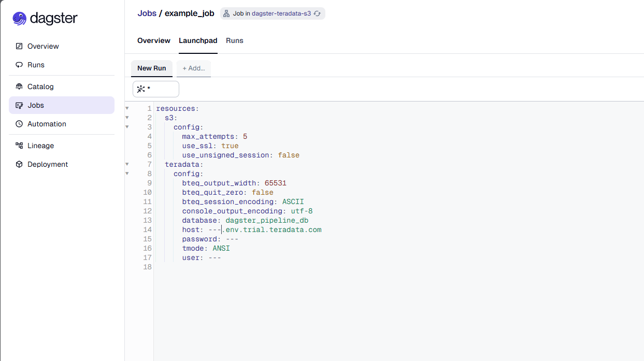Click the Lineage sidebar icon
The width and height of the screenshot is (644, 361).
tap(19, 146)
